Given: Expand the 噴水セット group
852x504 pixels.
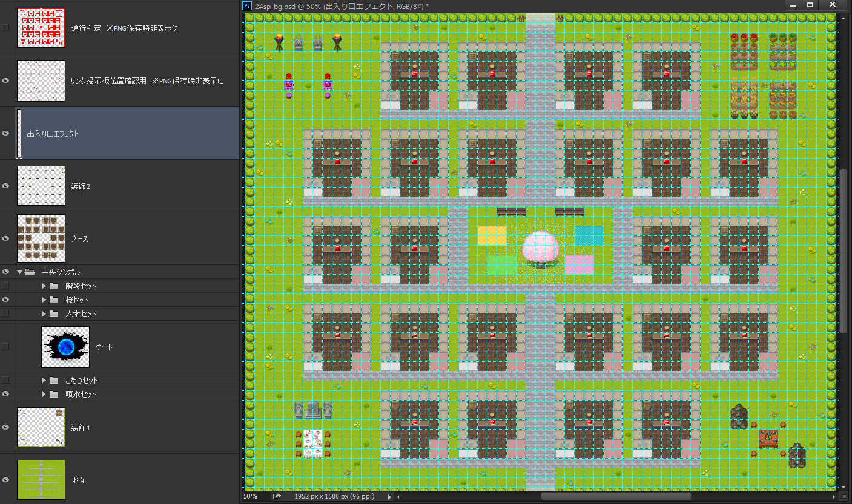Looking at the screenshot, I should pyautogui.click(x=44, y=394).
